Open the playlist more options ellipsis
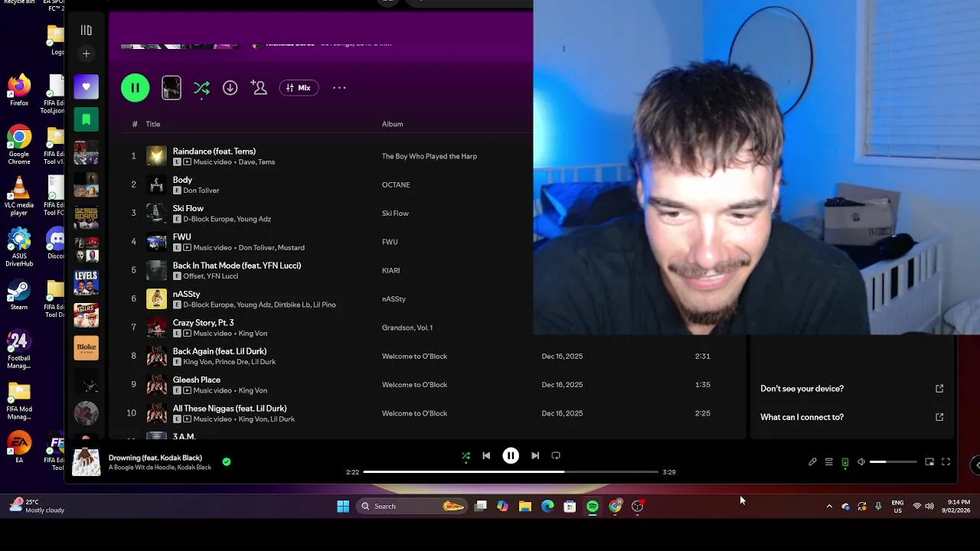The height and width of the screenshot is (551, 980). point(339,88)
